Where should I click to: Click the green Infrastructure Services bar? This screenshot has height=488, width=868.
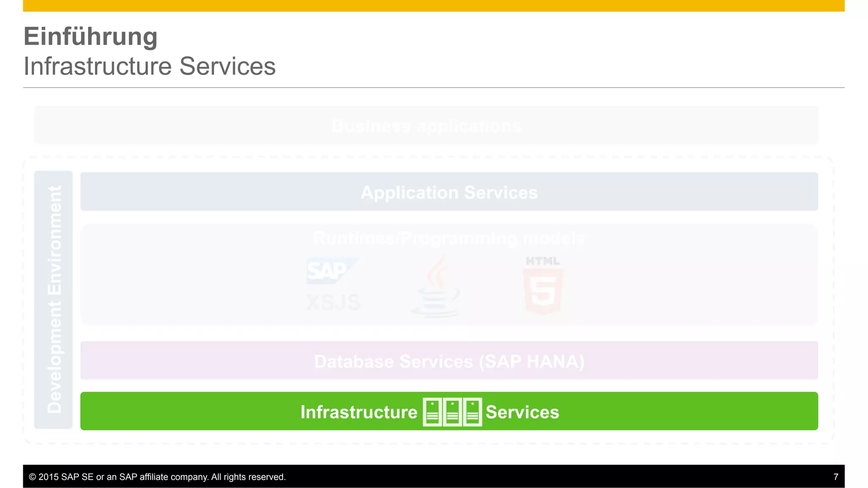(x=449, y=411)
